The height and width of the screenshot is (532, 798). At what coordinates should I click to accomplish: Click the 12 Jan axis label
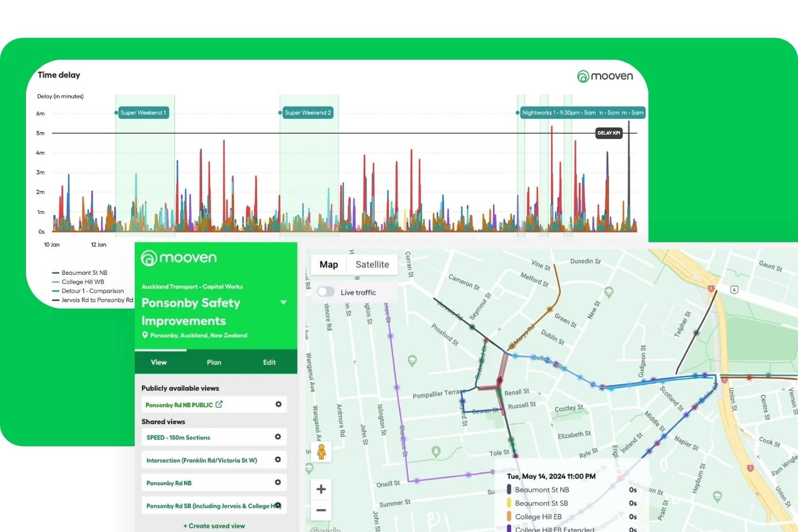(99, 245)
